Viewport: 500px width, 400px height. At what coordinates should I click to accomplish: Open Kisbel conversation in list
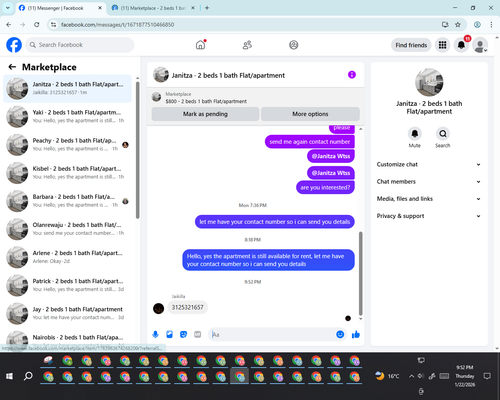[67, 173]
